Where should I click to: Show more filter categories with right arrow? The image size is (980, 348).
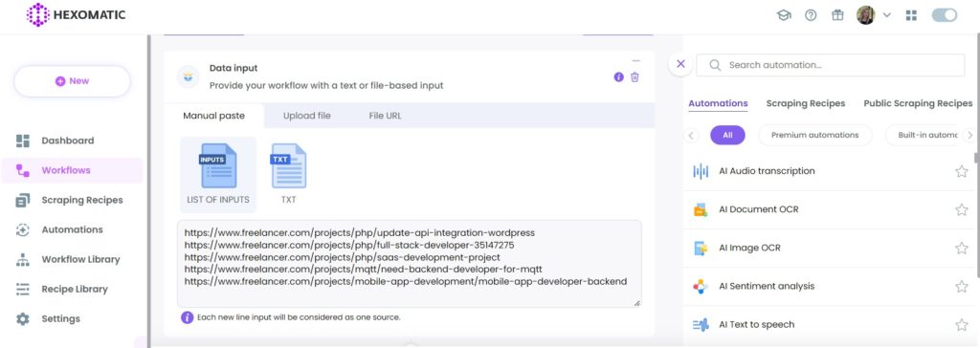point(969,135)
